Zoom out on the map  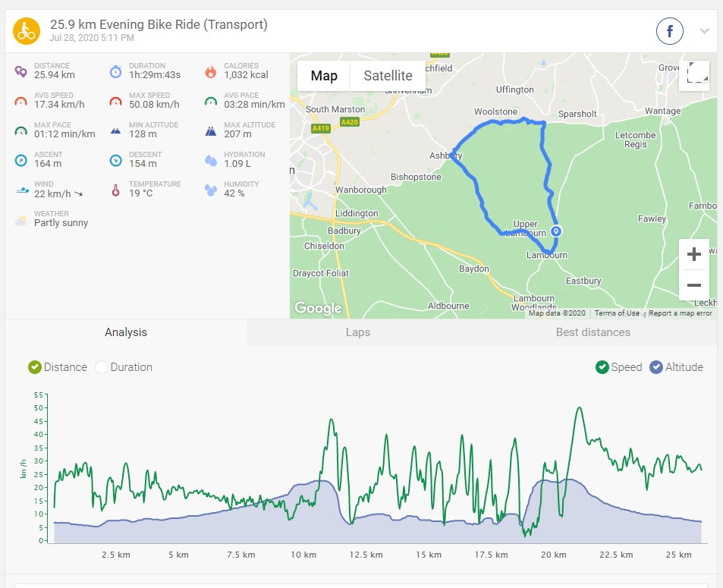click(x=693, y=285)
